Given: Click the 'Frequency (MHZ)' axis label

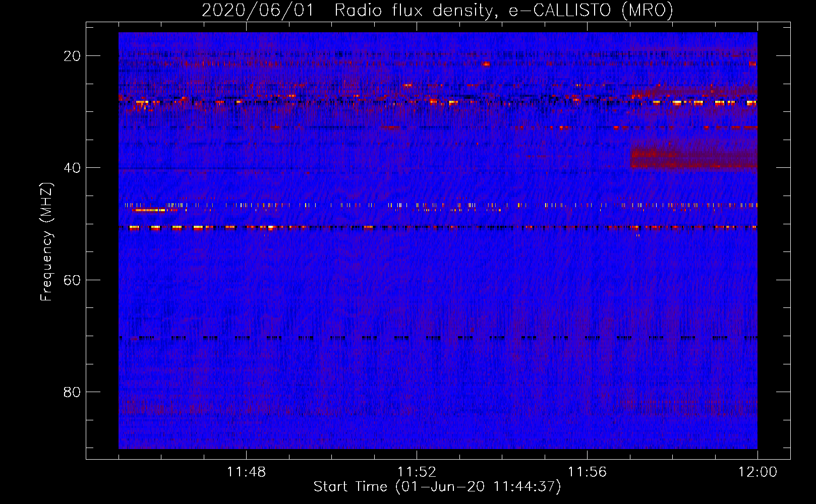Looking at the screenshot, I should point(46,242).
